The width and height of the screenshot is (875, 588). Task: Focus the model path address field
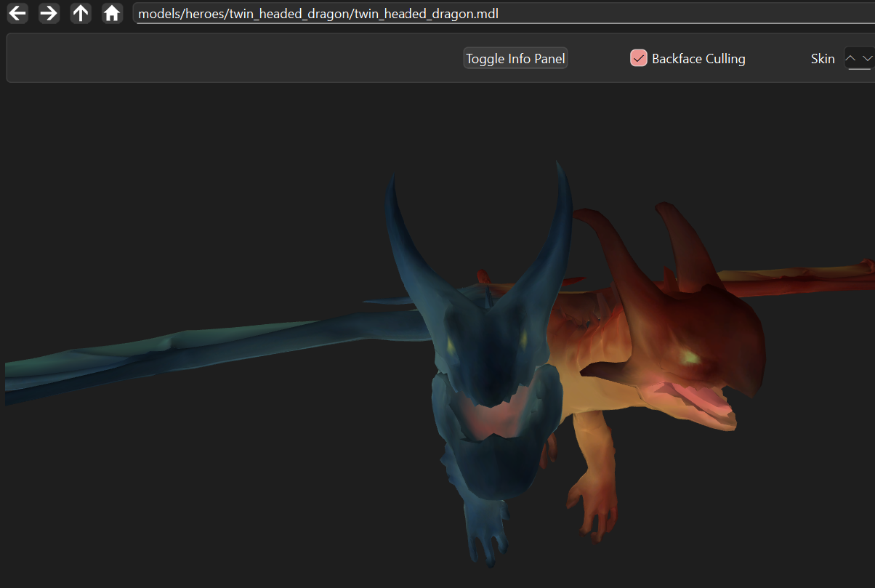tap(504, 14)
